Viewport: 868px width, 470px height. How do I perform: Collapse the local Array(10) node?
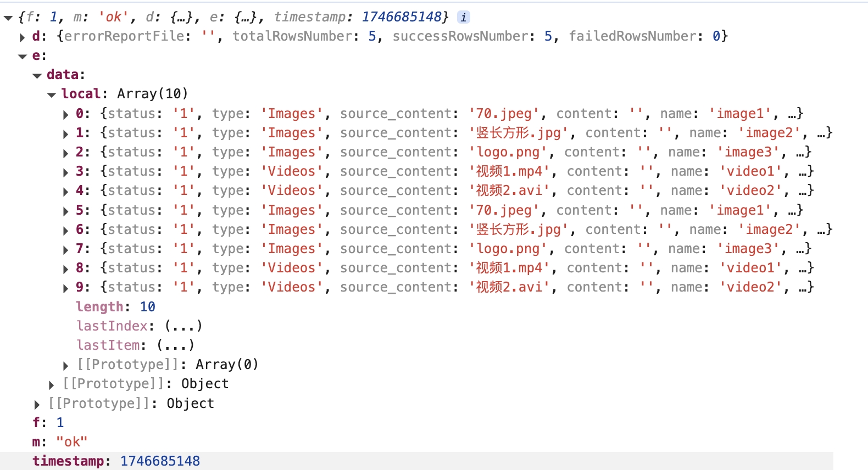click(52, 95)
